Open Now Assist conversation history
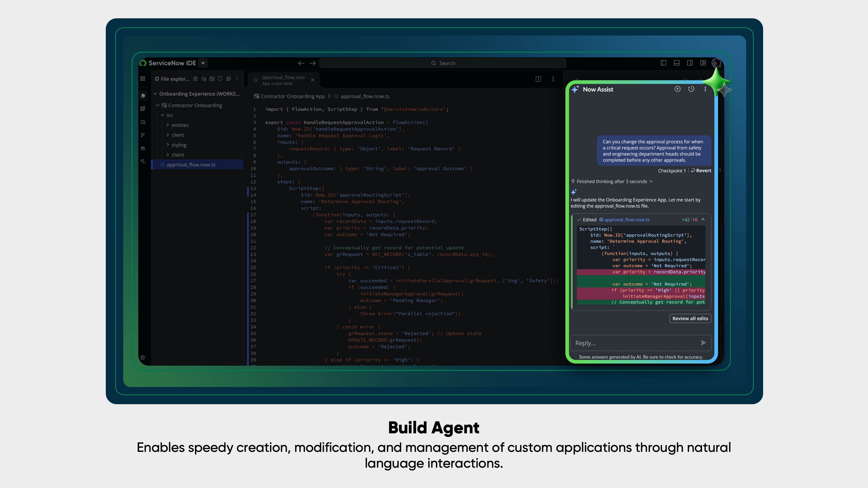Viewport: 868px width, 488px height. (x=691, y=89)
